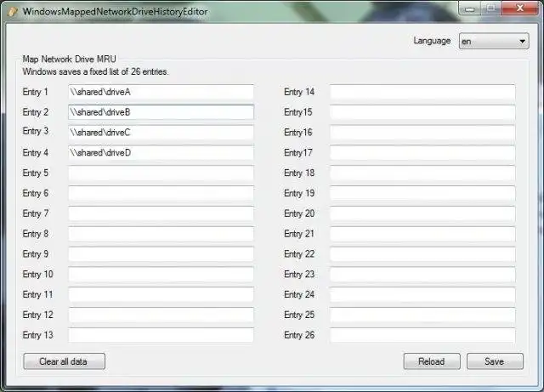Click into the empty Entry 17 field
Viewport: 544px width, 392px height.
click(x=422, y=152)
